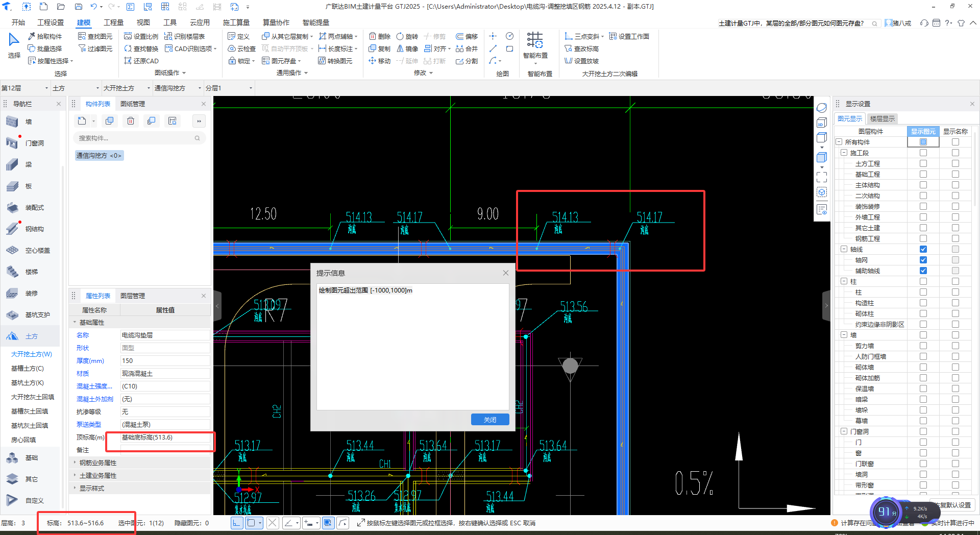Image resolution: width=980 pixels, height=535 pixels.
Task: Click 识别楼层表 tool
Action: [184, 36]
